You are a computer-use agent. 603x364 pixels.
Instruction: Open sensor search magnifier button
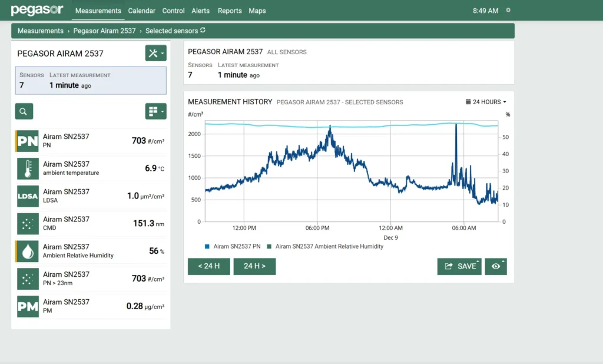point(24,111)
